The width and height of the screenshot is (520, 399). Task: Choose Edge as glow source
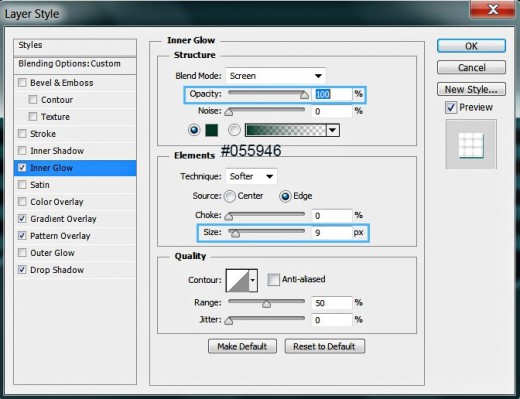285,196
